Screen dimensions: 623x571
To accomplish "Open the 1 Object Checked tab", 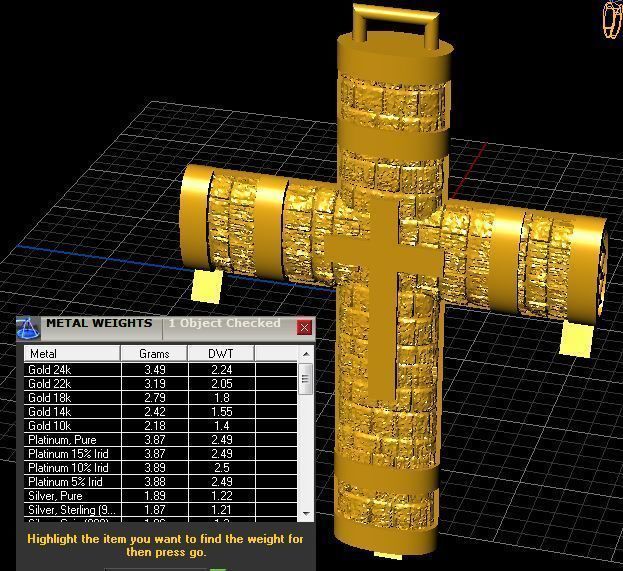I will [x=224, y=323].
